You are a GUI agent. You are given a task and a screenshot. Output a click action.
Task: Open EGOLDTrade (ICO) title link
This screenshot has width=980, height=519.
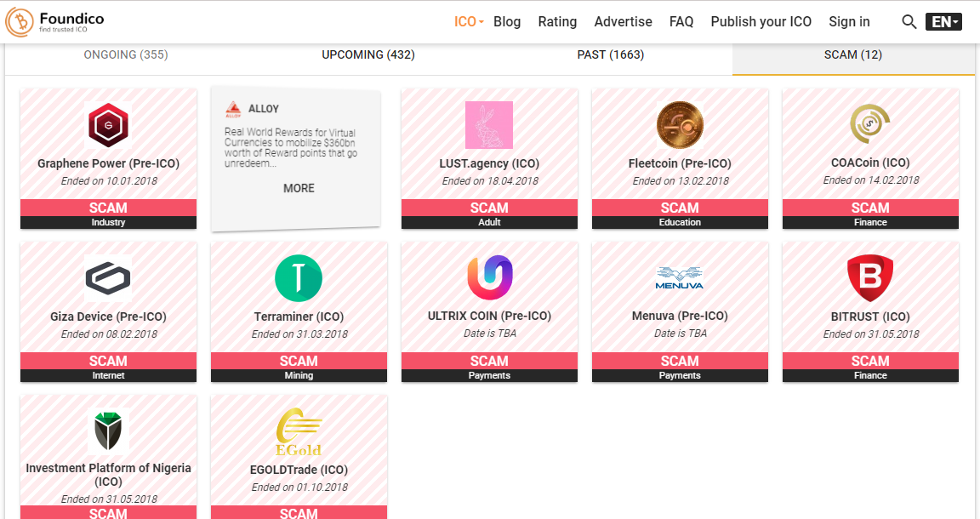coord(299,471)
